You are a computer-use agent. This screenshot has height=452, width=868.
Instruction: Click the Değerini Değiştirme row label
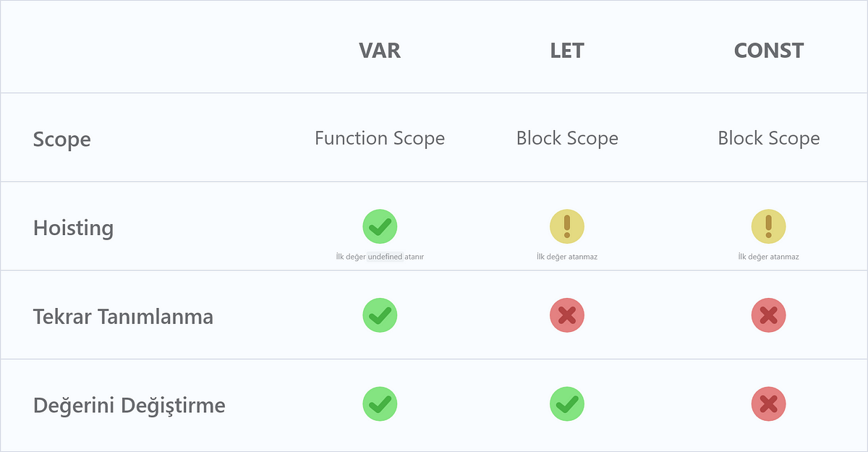click(x=129, y=405)
